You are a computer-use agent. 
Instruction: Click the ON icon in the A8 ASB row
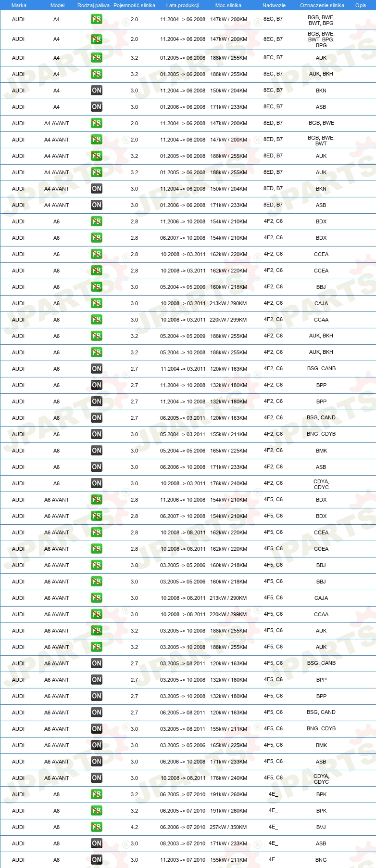pos(97,843)
